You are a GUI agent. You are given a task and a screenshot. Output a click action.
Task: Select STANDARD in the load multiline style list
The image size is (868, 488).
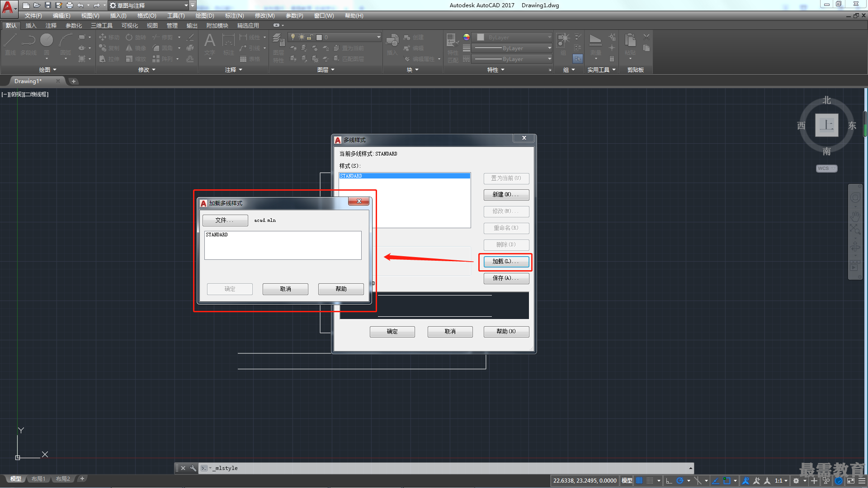(x=283, y=235)
